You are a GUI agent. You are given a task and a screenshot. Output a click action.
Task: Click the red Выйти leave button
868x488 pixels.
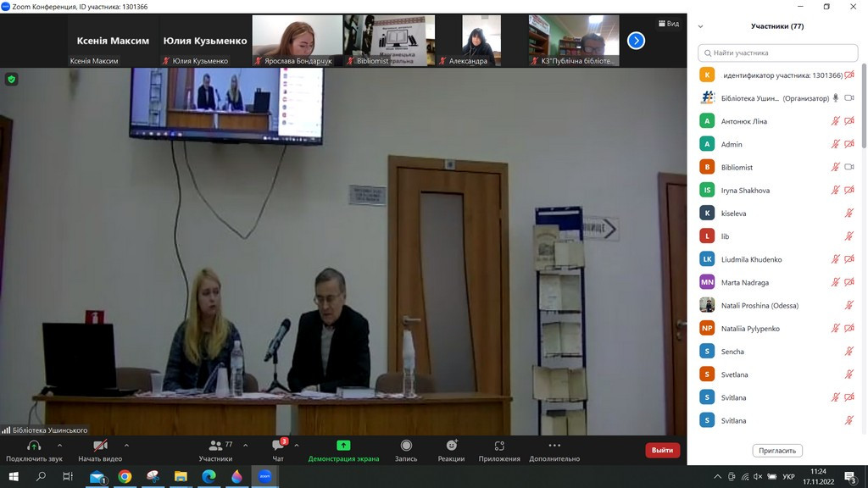pos(662,450)
